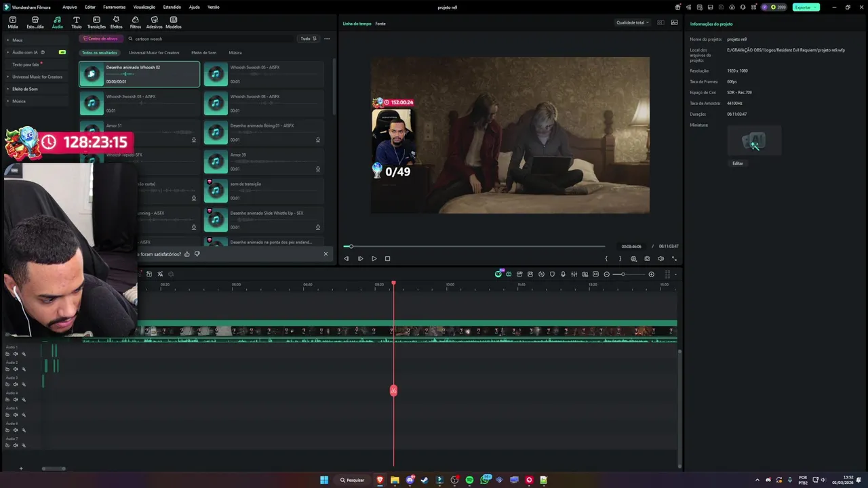Click thumbs-up feedback icon on results bar
868x488 pixels.
187,254
